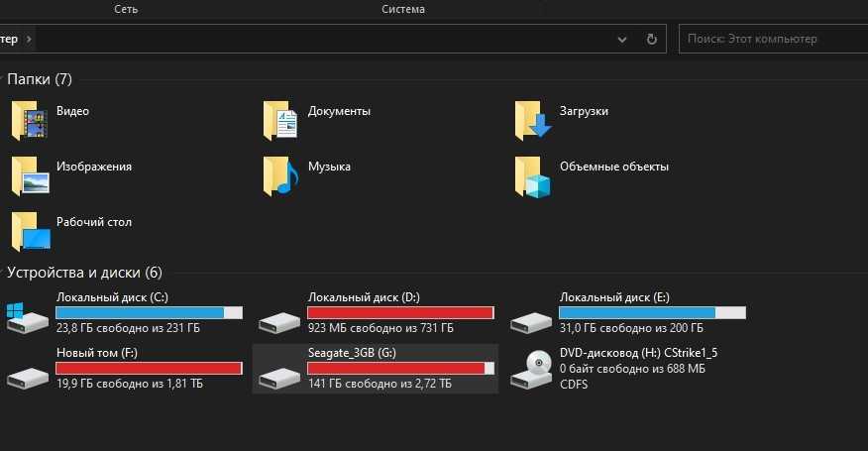Open the Объемные объекты folder icon
This screenshot has height=451, width=868.
[533, 176]
